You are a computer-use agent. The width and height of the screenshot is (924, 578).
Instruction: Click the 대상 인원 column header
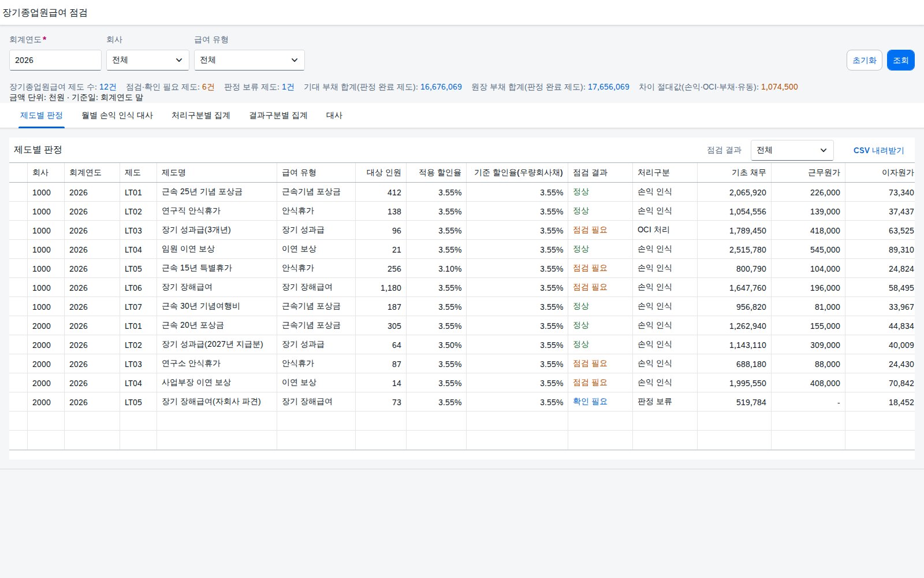click(381, 173)
